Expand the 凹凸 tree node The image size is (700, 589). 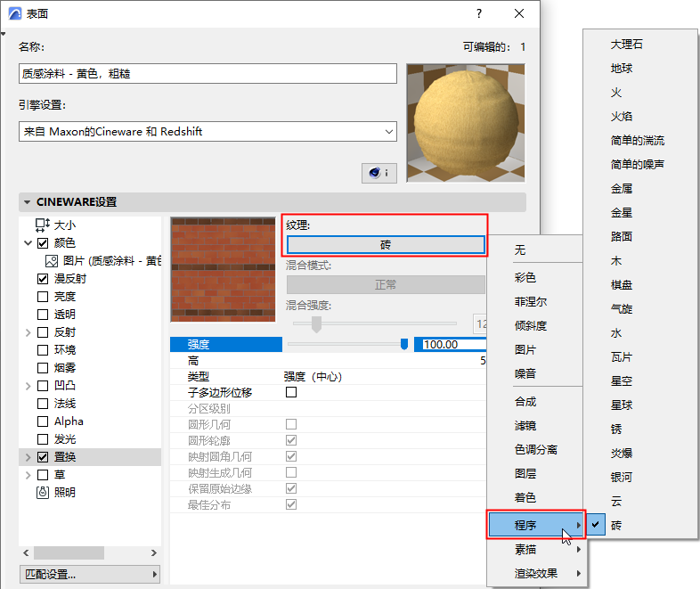tap(28, 385)
